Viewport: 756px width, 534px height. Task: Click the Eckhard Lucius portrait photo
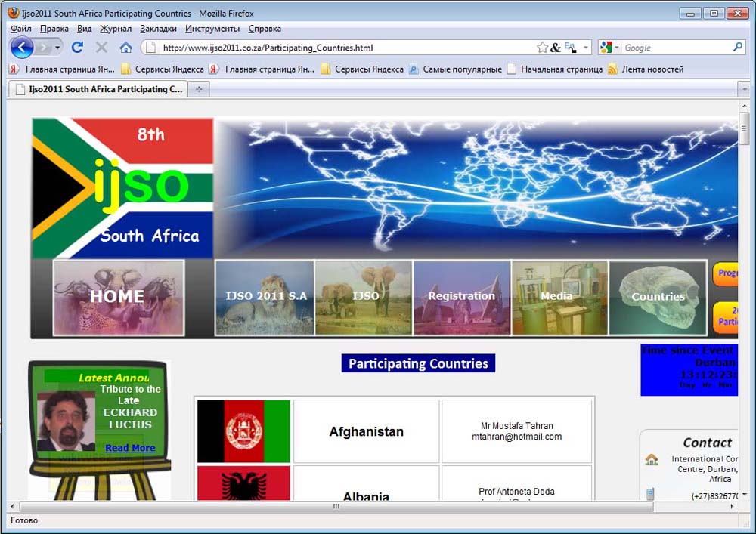[66, 421]
